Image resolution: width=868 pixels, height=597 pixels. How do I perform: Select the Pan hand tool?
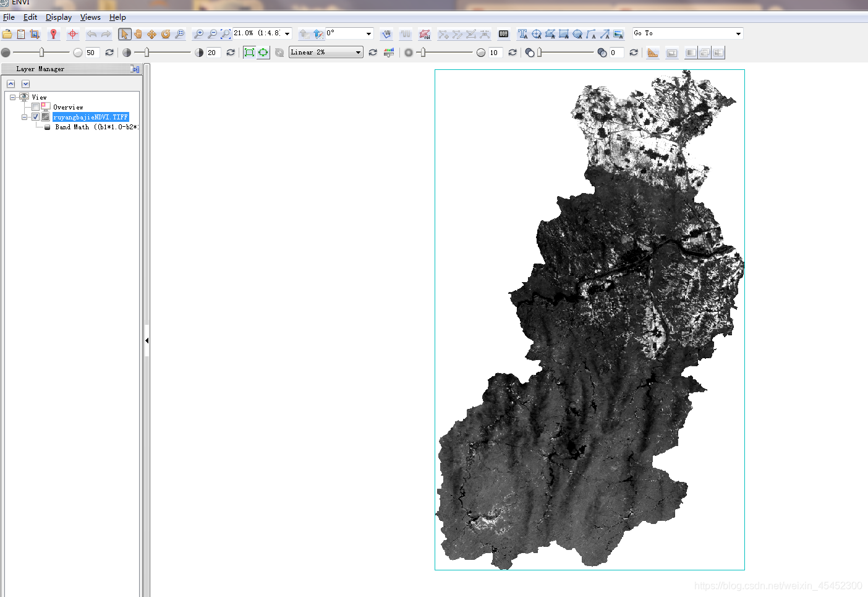[138, 34]
